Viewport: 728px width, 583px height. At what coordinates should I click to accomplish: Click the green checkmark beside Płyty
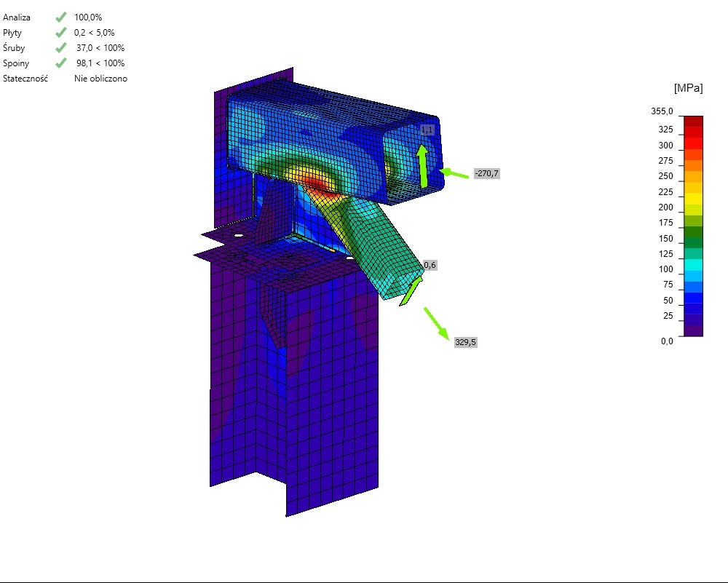pos(62,33)
